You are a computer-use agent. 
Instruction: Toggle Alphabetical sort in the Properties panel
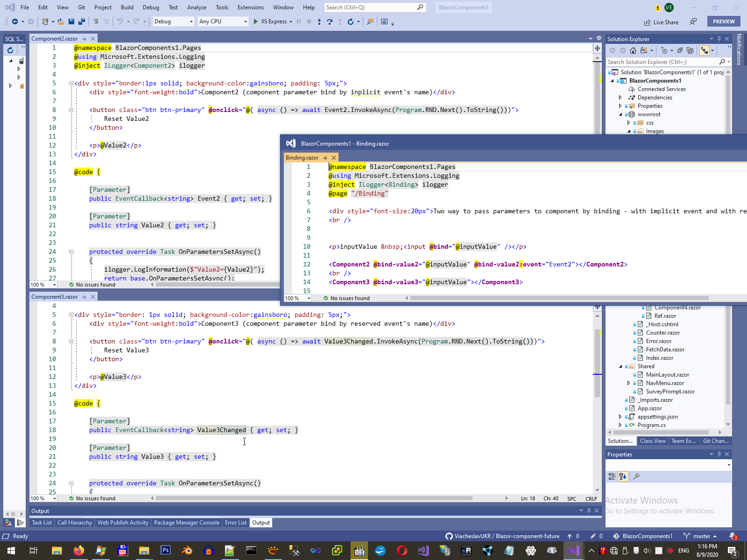(x=623, y=476)
